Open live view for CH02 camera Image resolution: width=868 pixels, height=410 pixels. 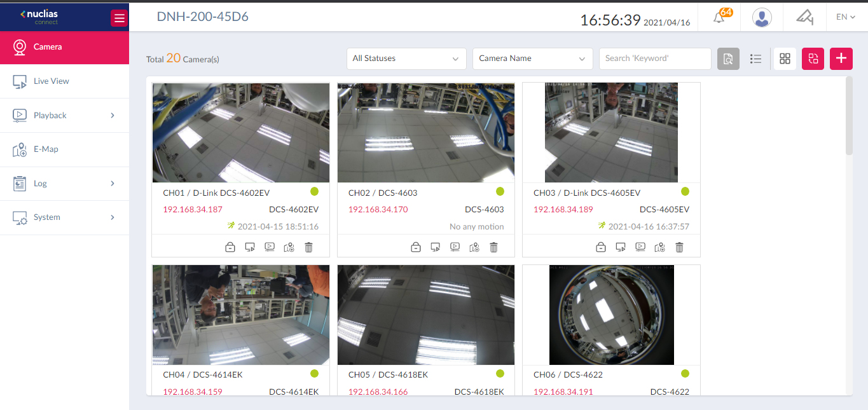(x=435, y=247)
